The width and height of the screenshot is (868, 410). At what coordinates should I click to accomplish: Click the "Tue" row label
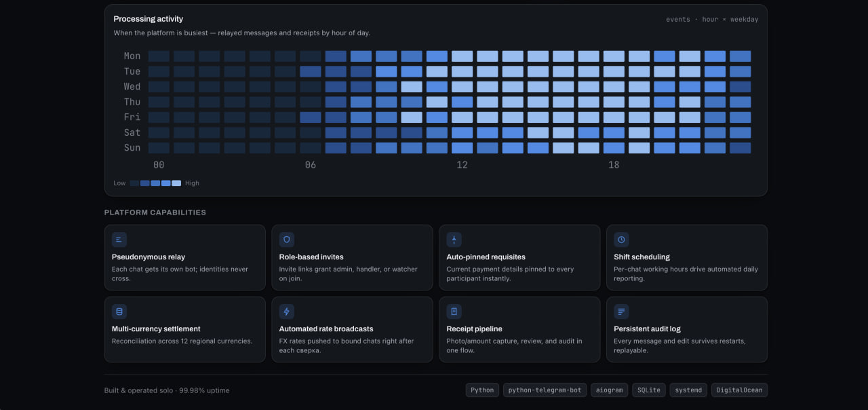132,71
